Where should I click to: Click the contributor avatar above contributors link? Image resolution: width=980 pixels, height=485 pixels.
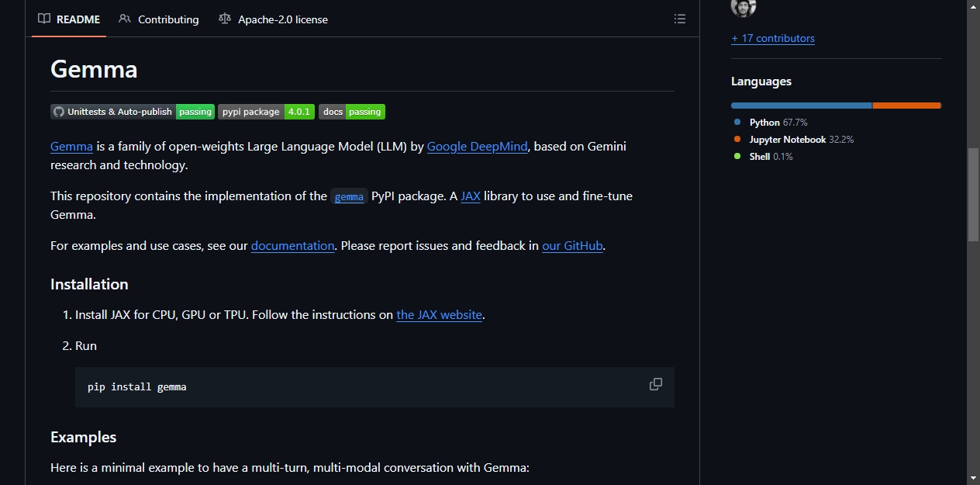744,6
